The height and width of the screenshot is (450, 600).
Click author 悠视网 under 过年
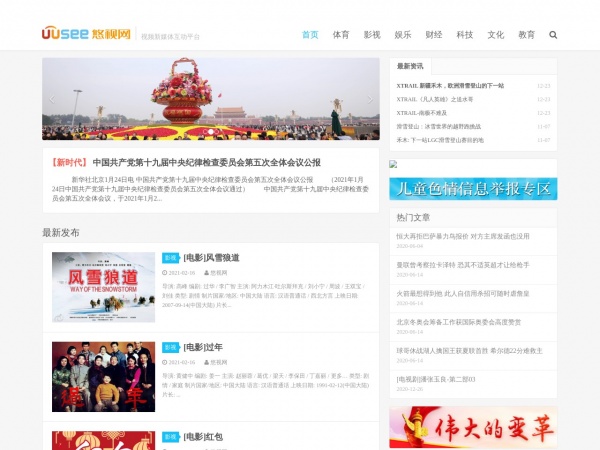tap(216, 362)
